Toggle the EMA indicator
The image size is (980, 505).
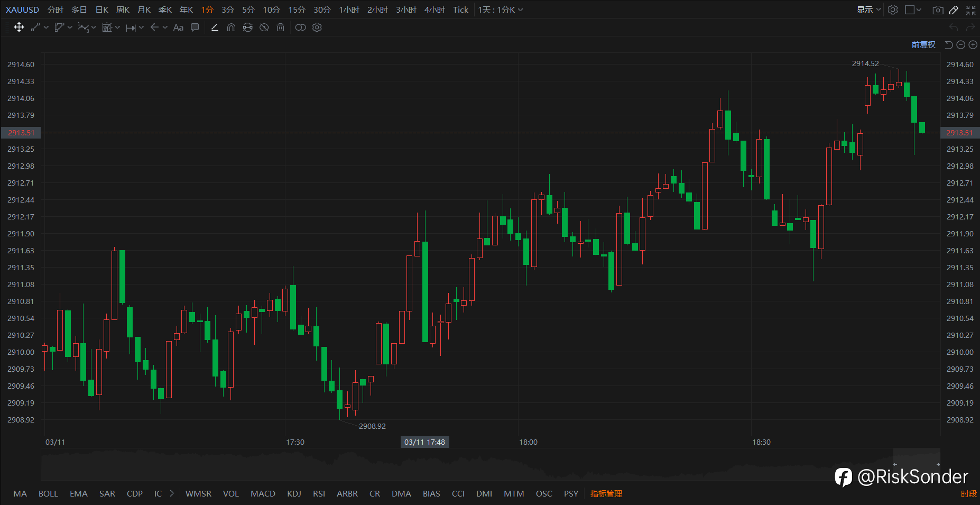click(x=79, y=493)
